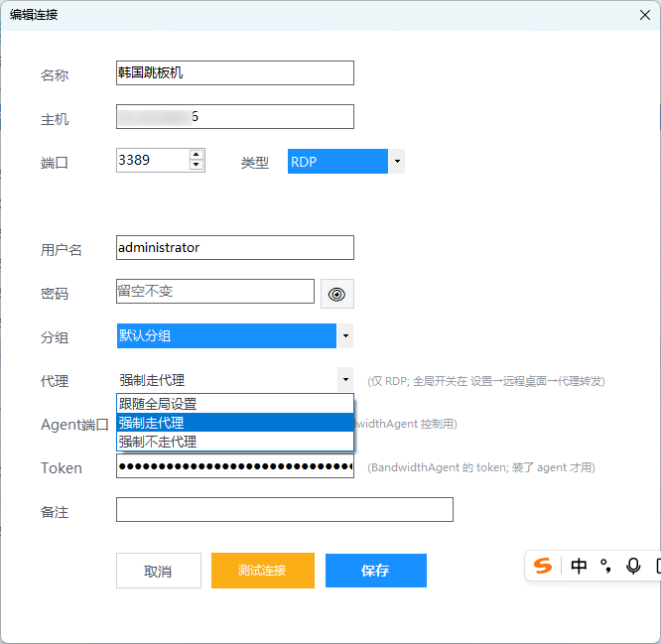Choose 跟随全局设置 from the proxy list
The image size is (661, 644).
tap(235, 404)
